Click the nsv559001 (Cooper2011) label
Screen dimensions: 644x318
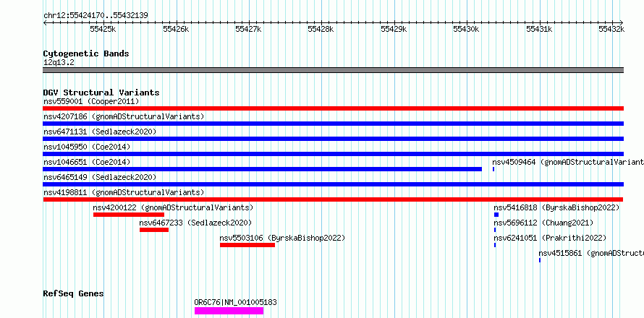[x=91, y=101]
